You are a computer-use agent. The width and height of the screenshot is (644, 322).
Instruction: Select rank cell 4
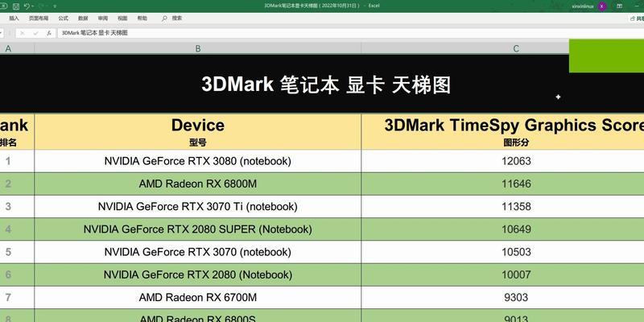coord(17,229)
